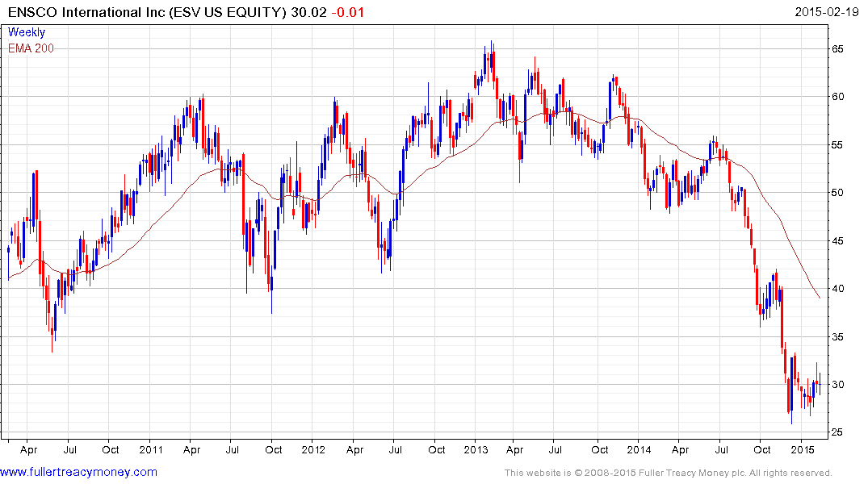The height and width of the screenshot is (484, 868).
Task: Click the 2014 year label on time axis
Action: point(639,449)
